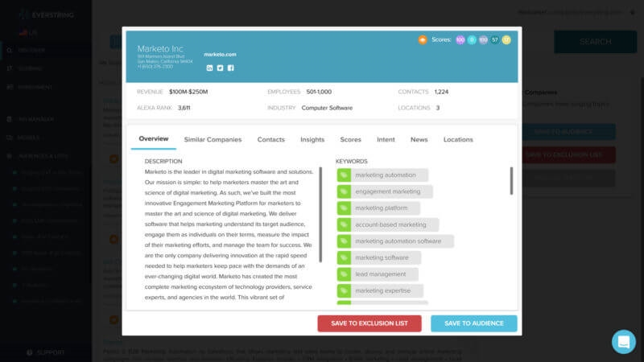Click the purple score circle
The image size is (644, 362).
pyautogui.click(x=460, y=39)
